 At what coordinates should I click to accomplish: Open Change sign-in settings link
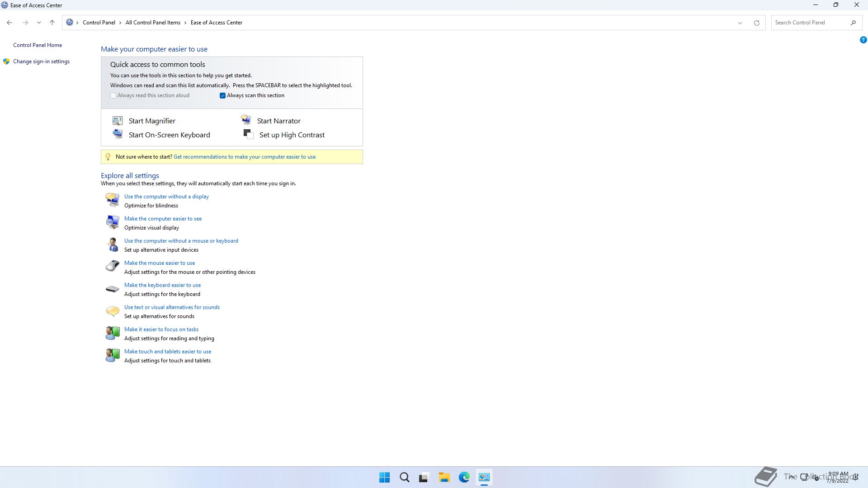(x=41, y=61)
